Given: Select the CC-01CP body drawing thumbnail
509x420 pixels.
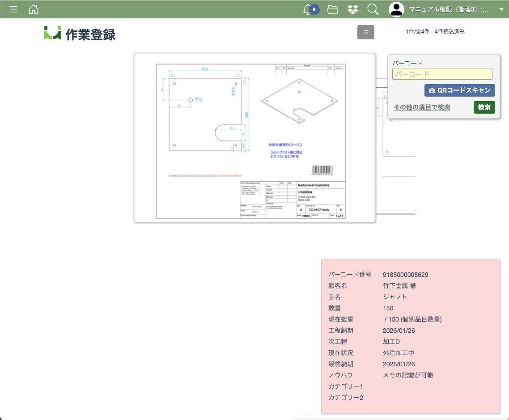Looking at the screenshot, I should click(x=254, y=138).
